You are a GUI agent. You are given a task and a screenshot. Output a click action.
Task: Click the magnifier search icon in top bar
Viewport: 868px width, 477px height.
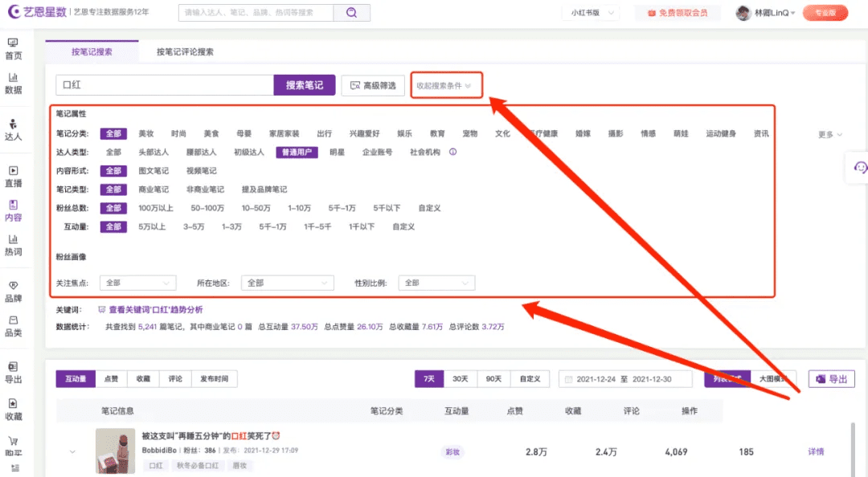point(351,13)
